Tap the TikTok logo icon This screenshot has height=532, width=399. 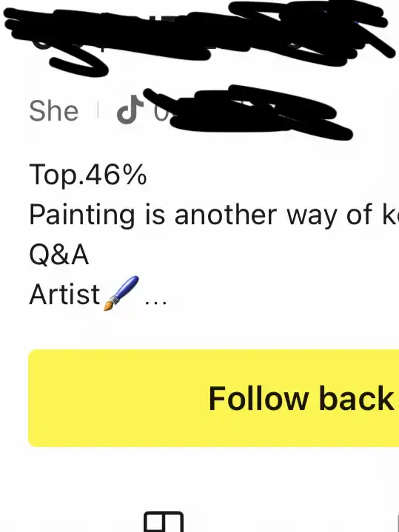(130, 110)
